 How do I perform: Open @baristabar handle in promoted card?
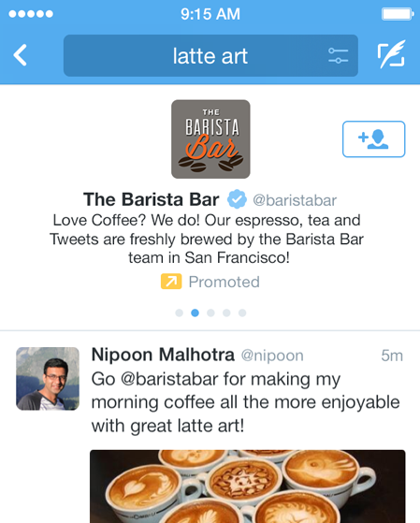click(x=295, y=200)
